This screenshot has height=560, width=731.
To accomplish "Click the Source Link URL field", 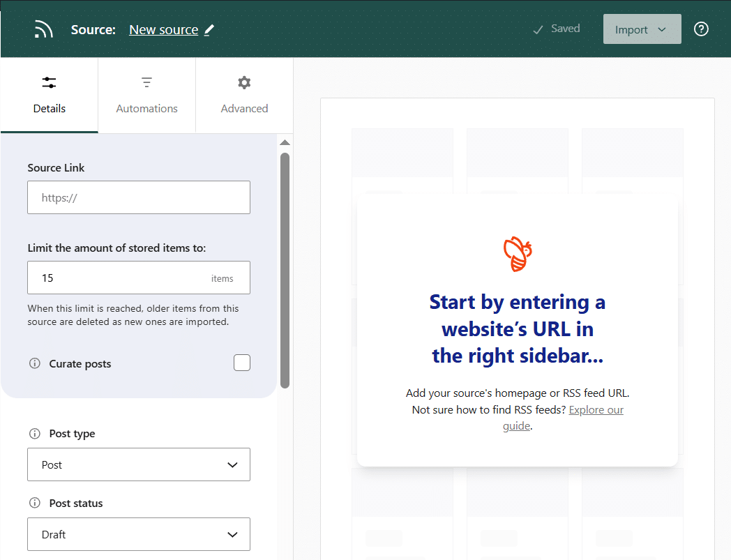I will click(139, 197).
